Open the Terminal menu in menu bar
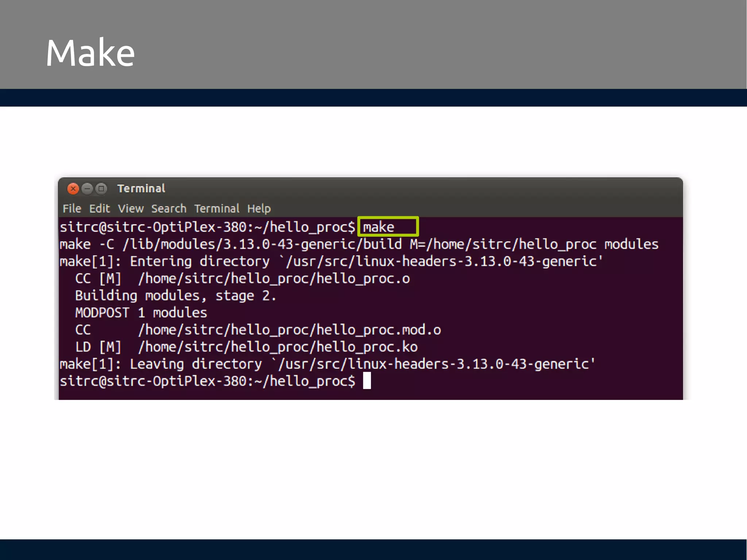747x560 pixels. tap(217, 209)
